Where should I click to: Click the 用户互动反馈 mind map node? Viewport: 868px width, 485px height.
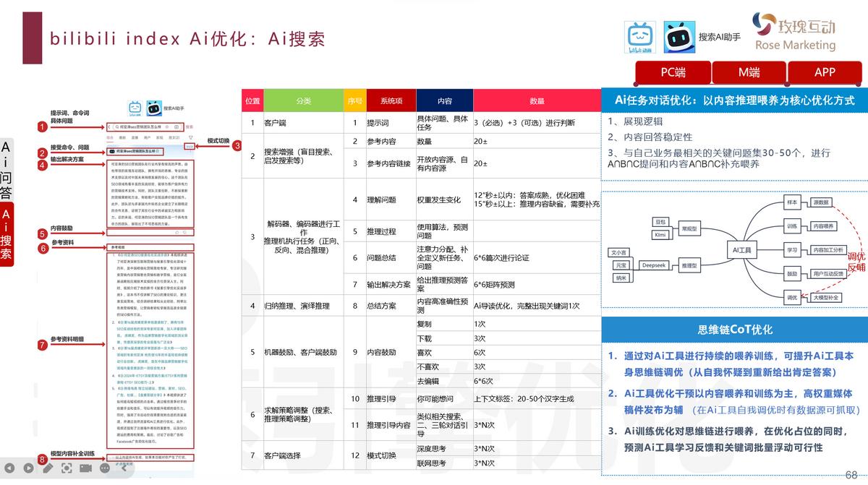click(x=827, y=274)
